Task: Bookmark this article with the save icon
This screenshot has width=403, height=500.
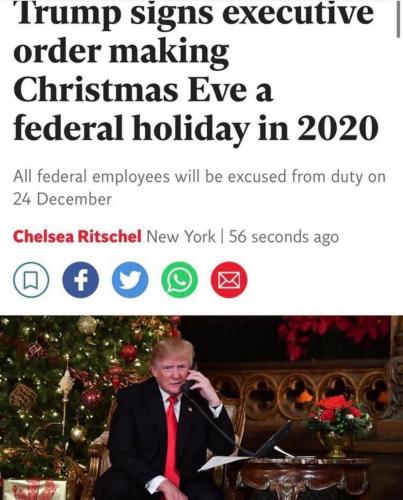Action: tap(31, 280)
